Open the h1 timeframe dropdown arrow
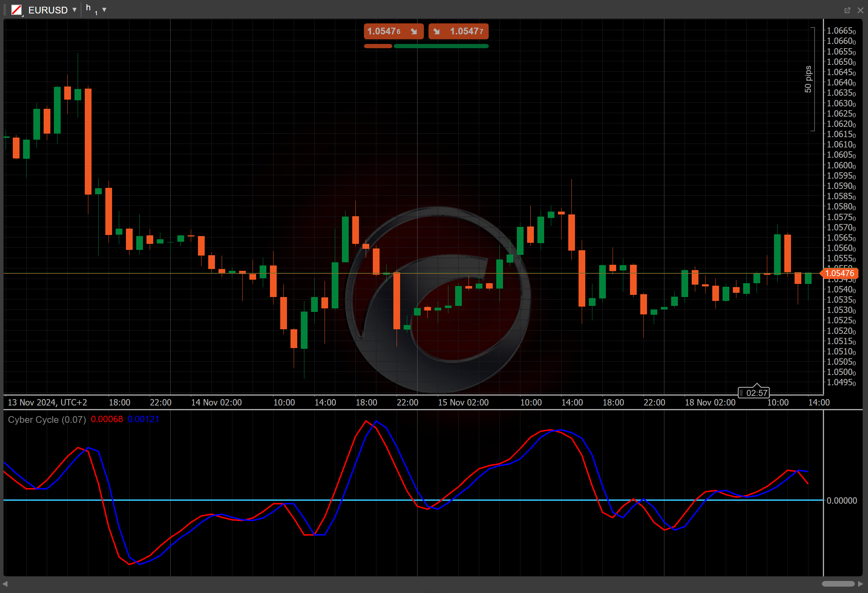 tap(104, 10)
